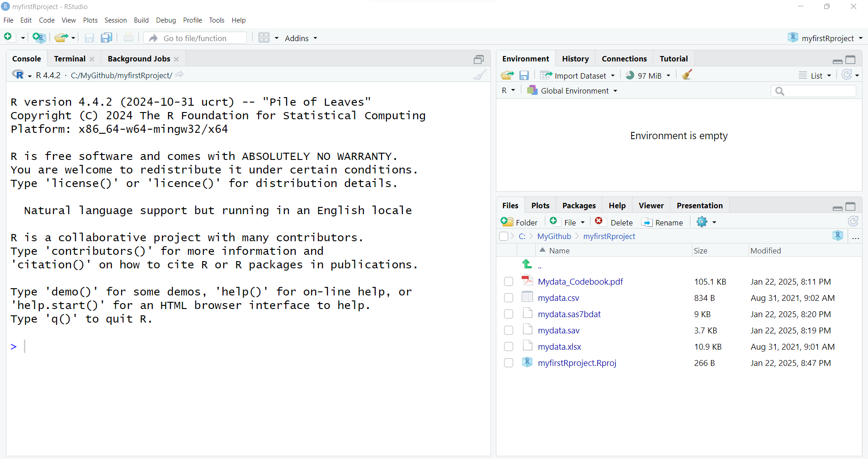
Task: Open the mydata.sav file link
Action: 558,330
